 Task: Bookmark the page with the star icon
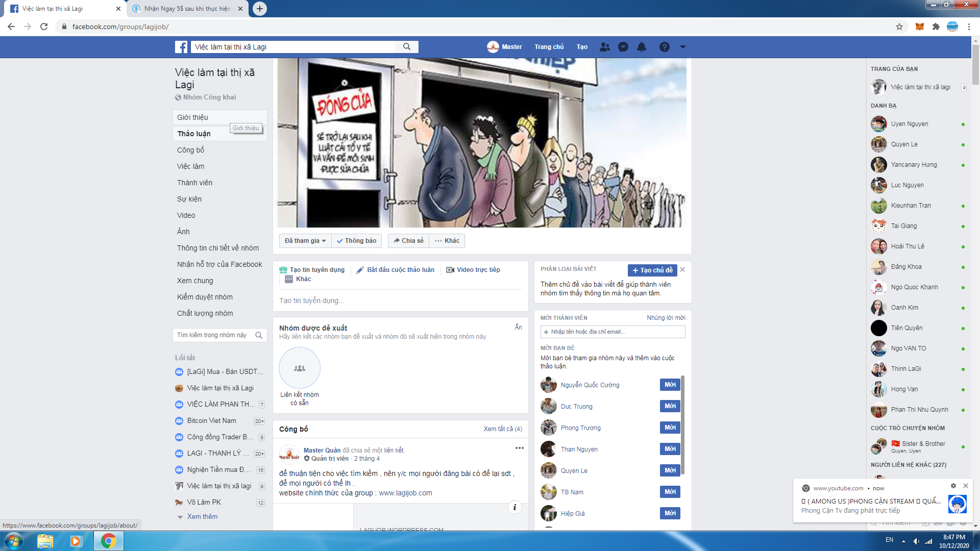click(x=899, y=27)
